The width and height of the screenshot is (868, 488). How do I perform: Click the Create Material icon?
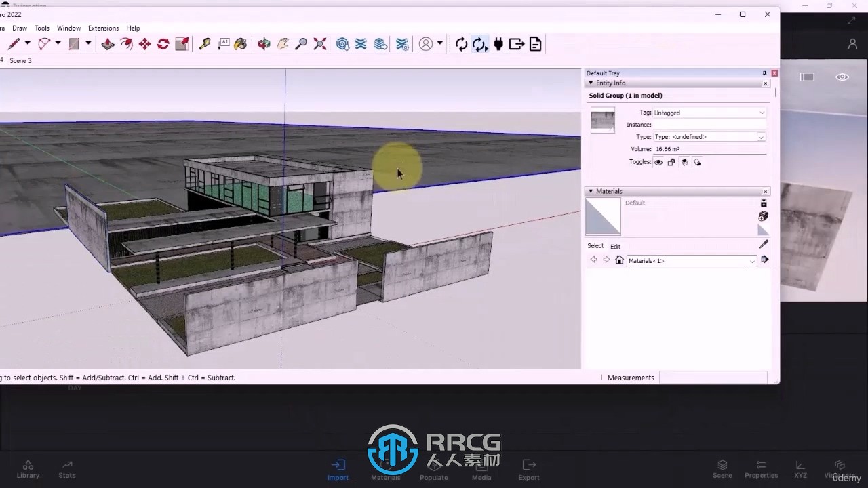tap(764, 216)
